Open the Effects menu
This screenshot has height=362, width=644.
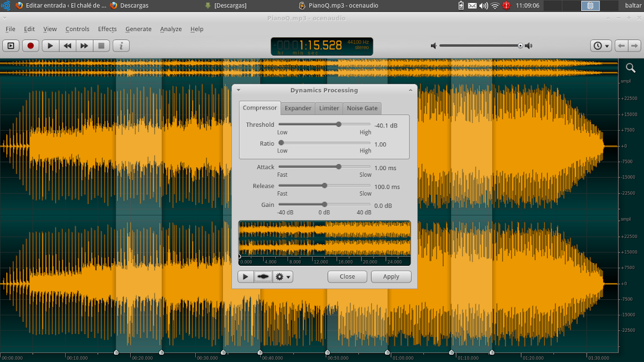click(107, 29)
